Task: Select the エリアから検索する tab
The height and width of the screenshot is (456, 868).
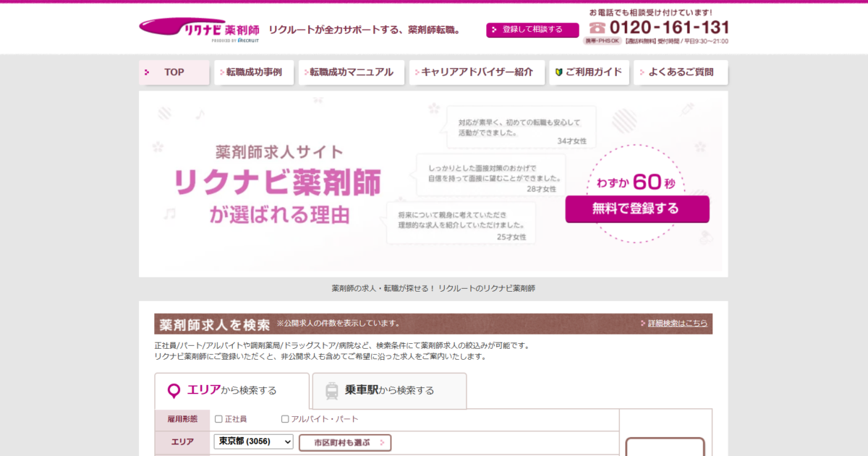Action: click(231, 391)
